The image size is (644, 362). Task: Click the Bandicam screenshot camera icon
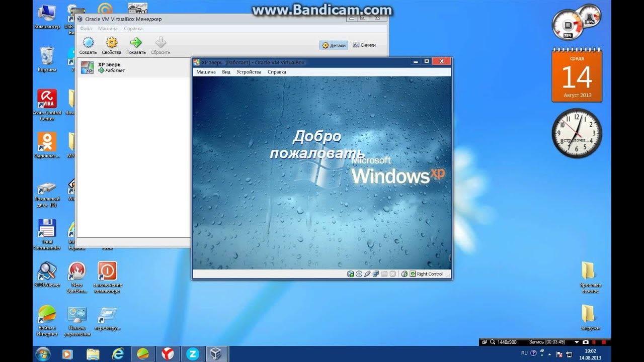click(x=586, y=342)
